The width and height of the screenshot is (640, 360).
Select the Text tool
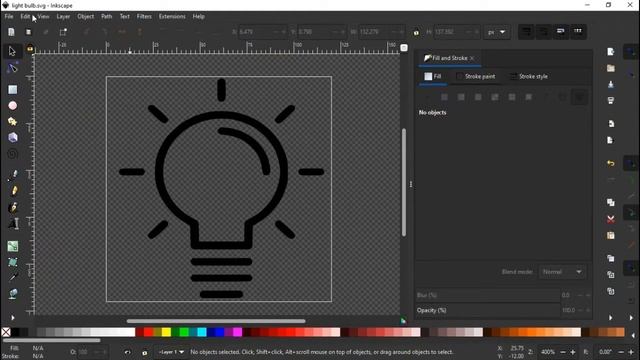pos(13,223)
